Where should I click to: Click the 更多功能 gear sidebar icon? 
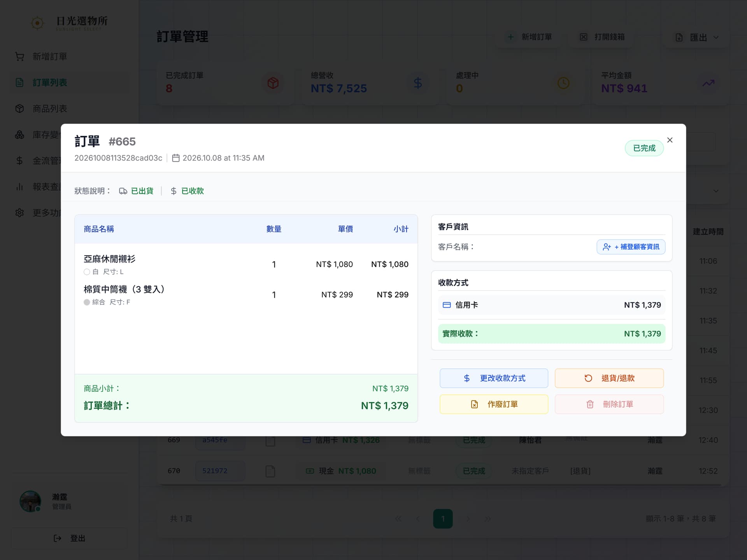[x=19, y=213]
